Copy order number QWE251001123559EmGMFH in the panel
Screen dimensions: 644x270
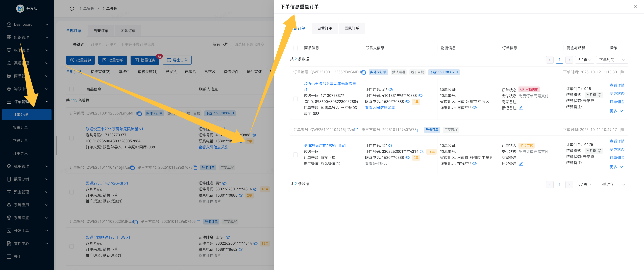[x=364, y=72]
